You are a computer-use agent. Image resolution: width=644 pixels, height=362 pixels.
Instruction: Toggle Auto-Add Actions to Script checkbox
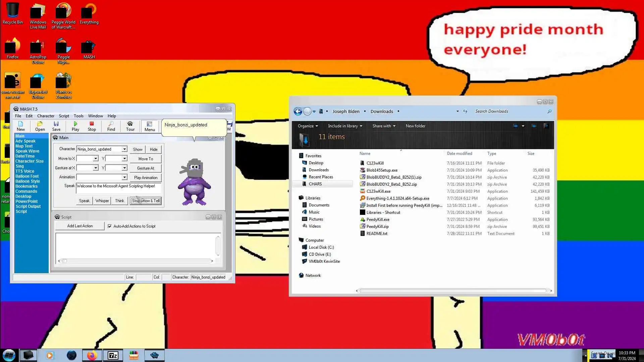(110, 226)
